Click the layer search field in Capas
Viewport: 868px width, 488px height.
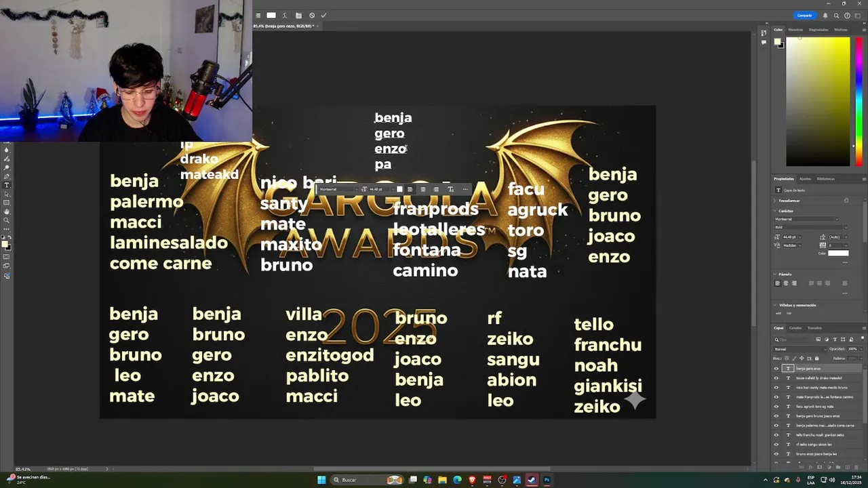click(795, 340)
